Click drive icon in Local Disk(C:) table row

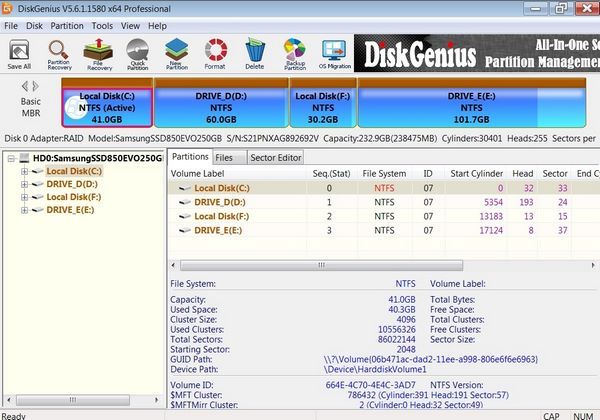(x=185, y=188)
